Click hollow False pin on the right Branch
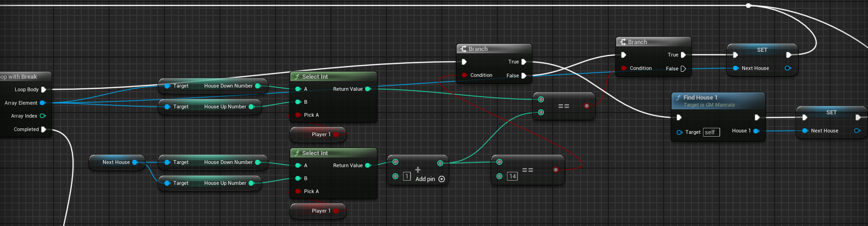The height and width of the screenshot is (226, 868). point(683,69)
